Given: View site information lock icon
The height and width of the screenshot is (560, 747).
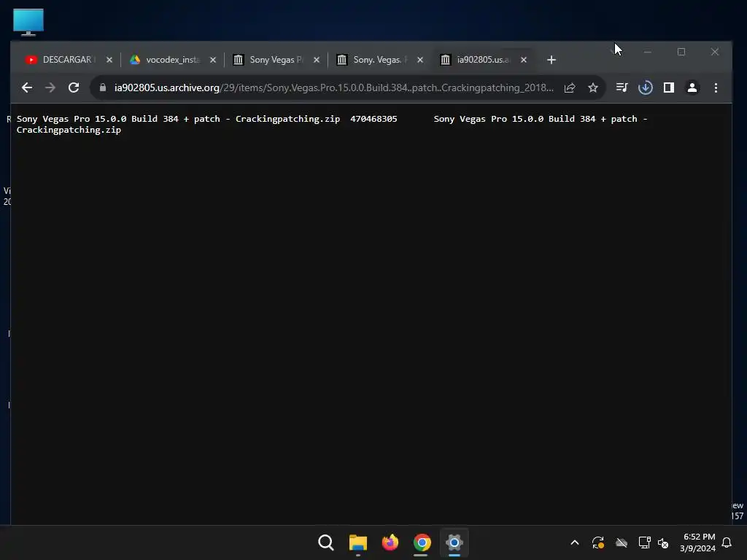Looking at the screenshot, I should point(102,87).
